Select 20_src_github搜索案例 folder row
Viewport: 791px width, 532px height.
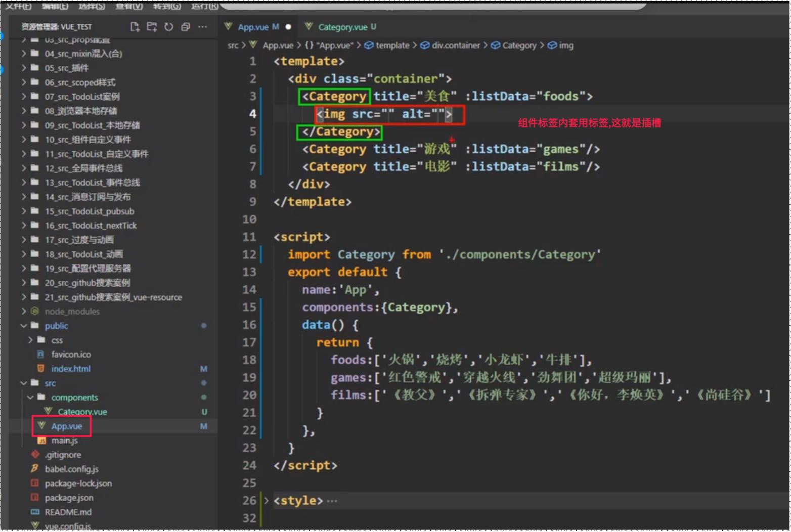112,283
